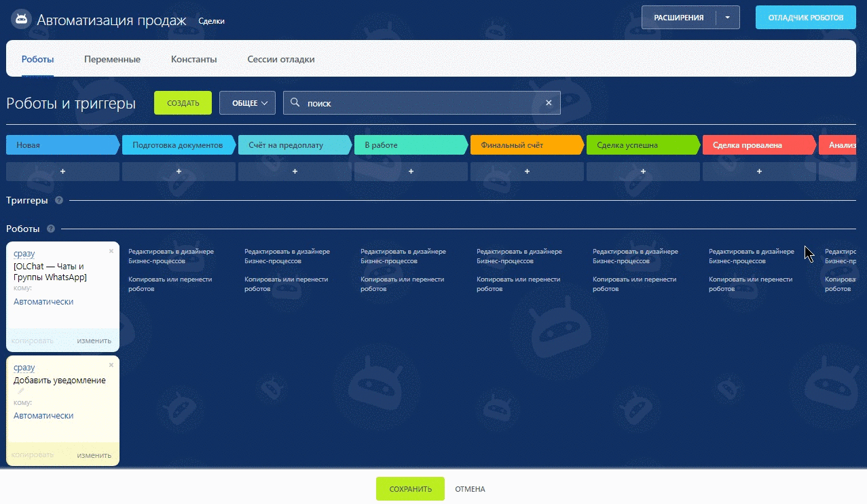The height and width of the screenshot is (504, 867).
Task: Add robot under Новая stage plus
Action: click(63, 172)
